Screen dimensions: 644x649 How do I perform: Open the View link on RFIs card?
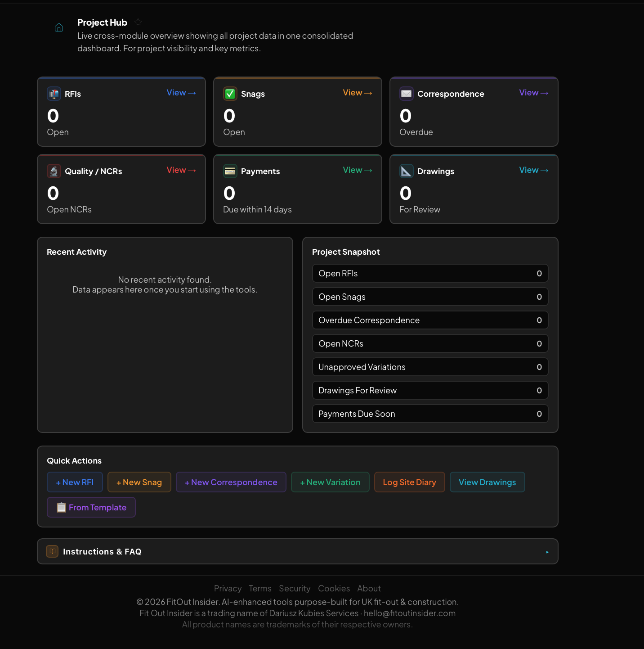tap(181, 93)
